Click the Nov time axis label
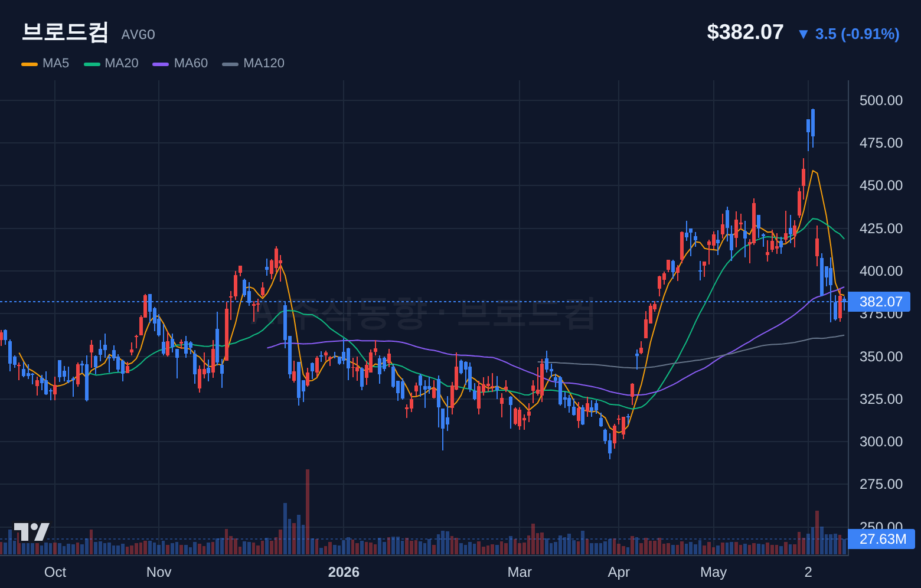 159,572
